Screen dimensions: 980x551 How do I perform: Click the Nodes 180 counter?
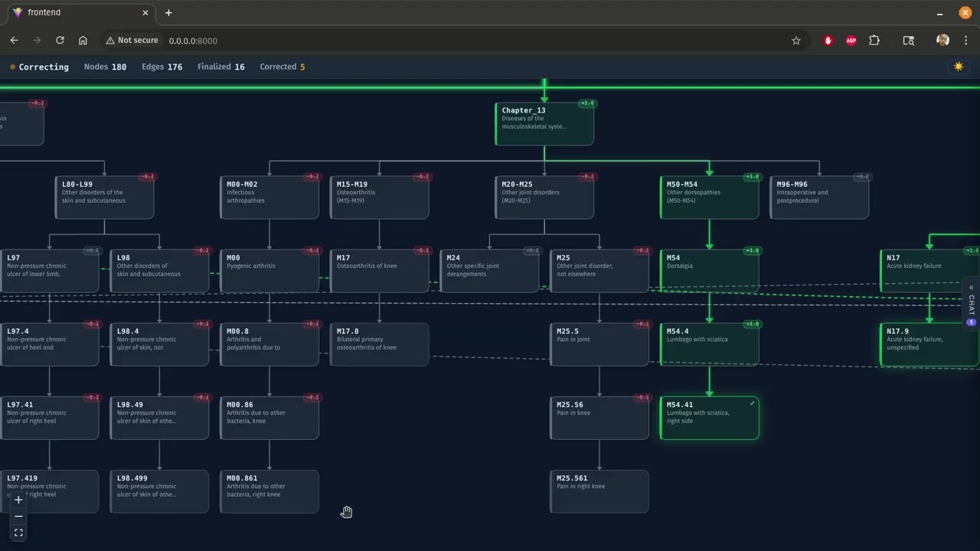[x=105, y=67]
